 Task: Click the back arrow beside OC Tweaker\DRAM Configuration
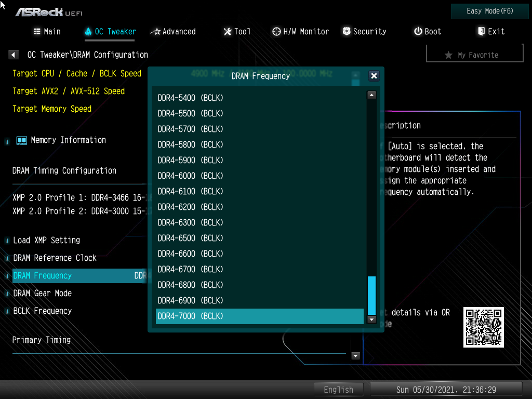click(14, 55)
